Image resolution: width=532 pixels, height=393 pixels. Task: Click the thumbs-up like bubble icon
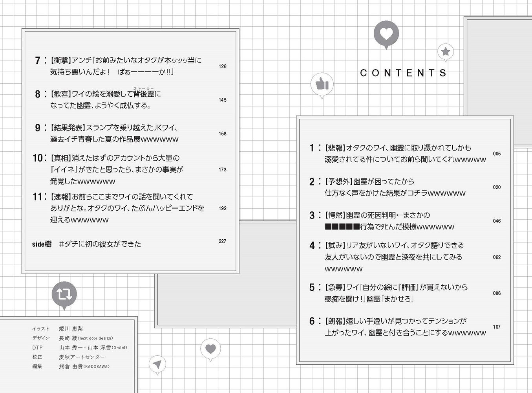[x=322, y=85]
